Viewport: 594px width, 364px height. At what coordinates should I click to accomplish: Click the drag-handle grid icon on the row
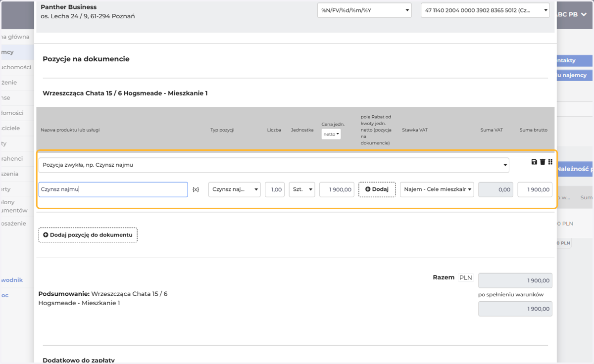pos(550,162)
